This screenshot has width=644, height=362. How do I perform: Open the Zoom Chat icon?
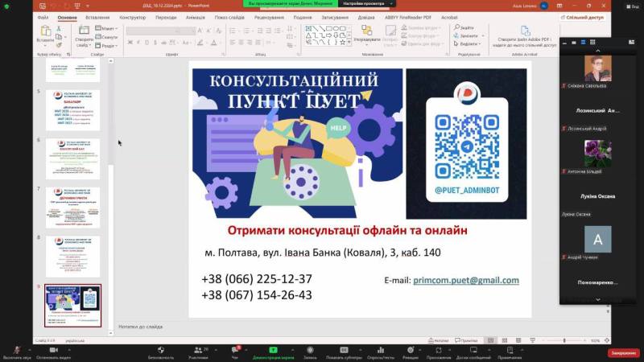pyautogui.click(x=237, y=351)
